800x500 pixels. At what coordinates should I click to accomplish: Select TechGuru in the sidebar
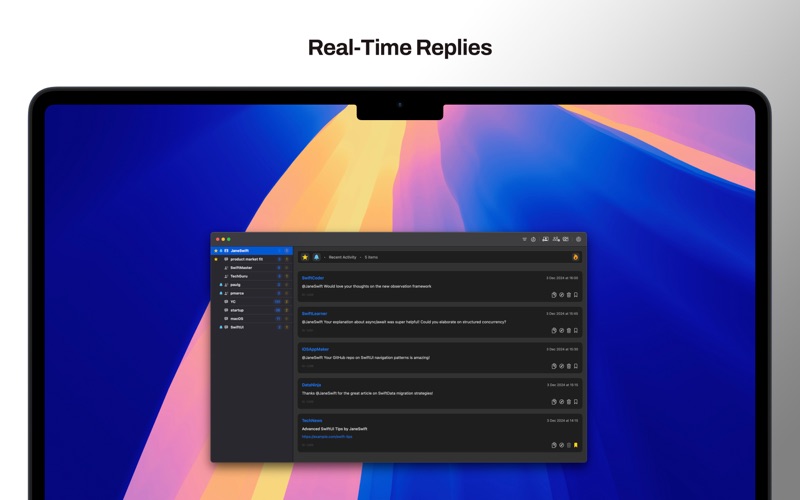click(x=252, y=276)
